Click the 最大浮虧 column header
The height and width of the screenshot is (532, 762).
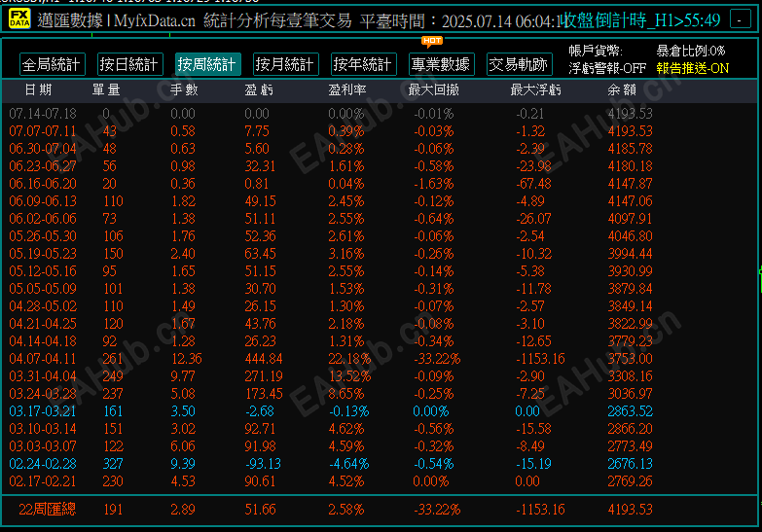tap(535, 89)
